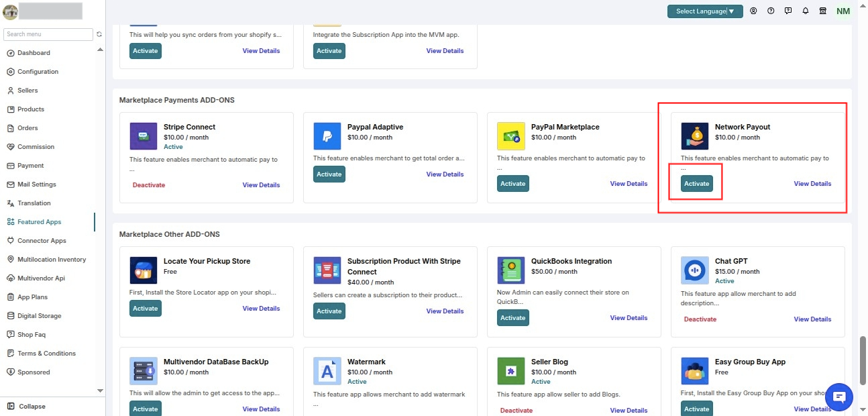
Task: Click the Multivendor DataBase BackUp icon
Action: 144,371
